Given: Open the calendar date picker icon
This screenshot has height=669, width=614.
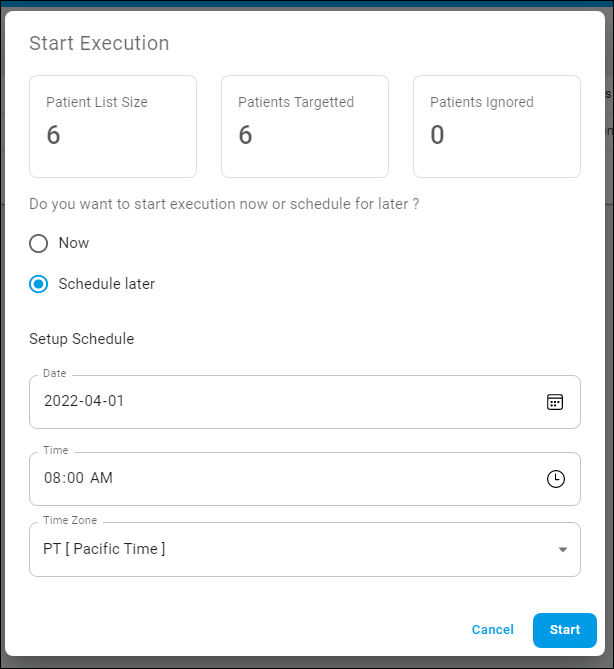Looking at the screenshot, I should (555, 402).
